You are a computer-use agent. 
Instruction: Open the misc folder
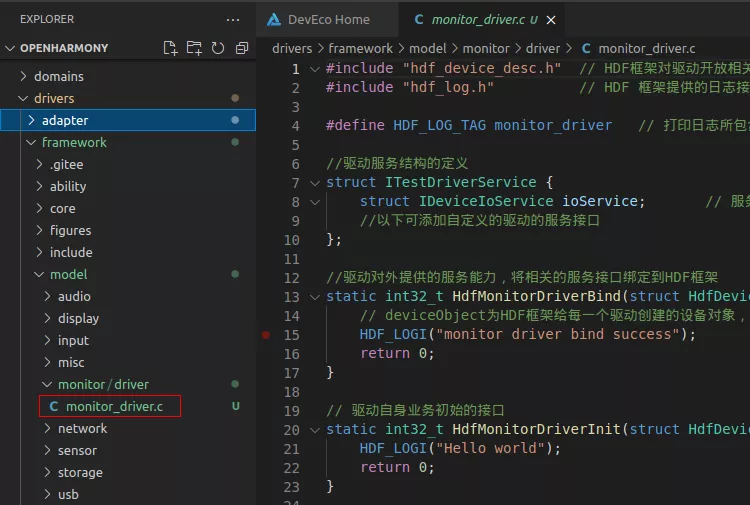click(x=71, y=362)
